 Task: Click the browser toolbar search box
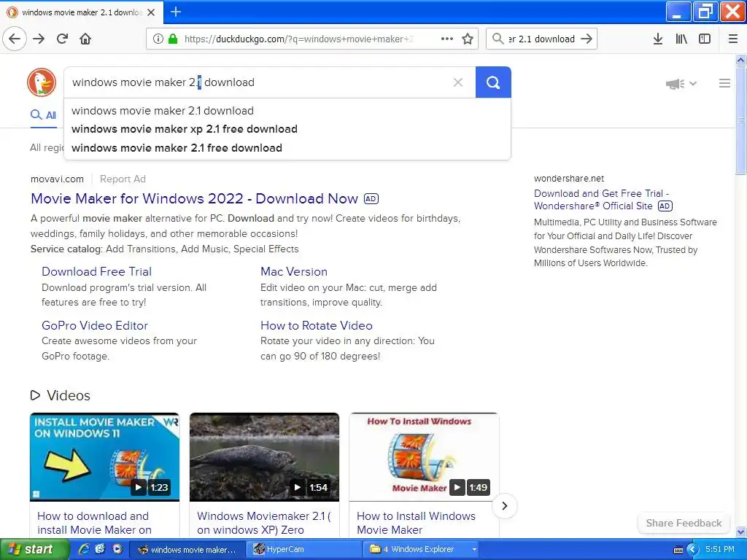[541, 39]
